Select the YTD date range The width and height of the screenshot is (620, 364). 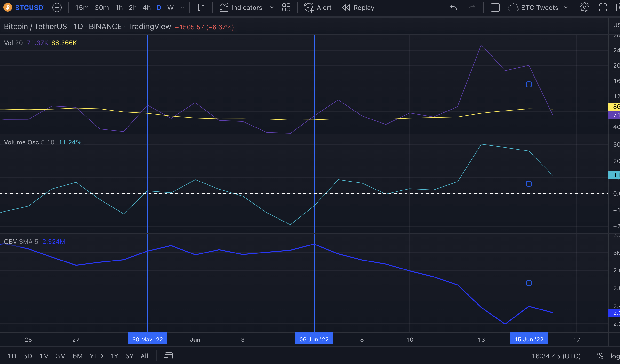(x=96, y=356)
